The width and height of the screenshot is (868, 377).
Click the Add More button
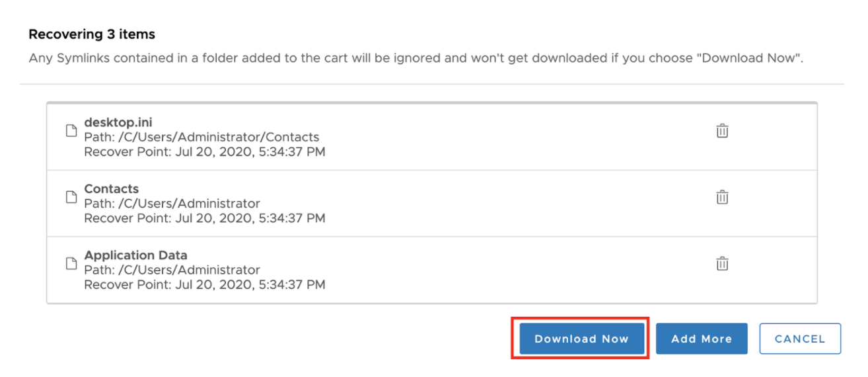click(x=701, y=339)
